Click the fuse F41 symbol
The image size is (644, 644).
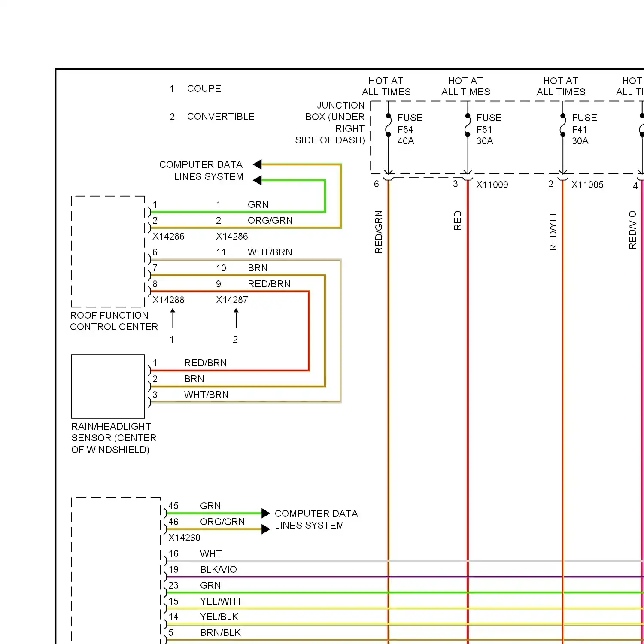pos(563,125)
